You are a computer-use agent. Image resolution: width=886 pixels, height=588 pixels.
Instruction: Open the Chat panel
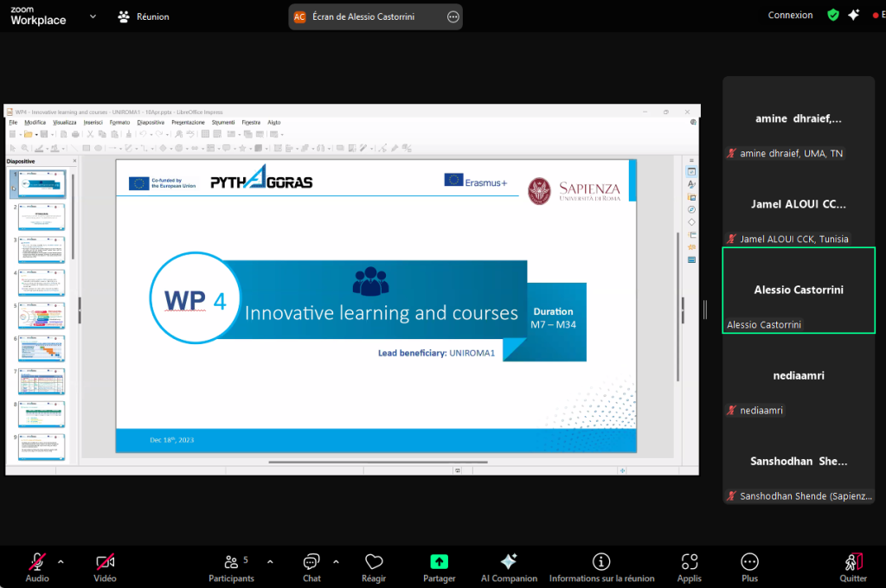click(x=311, y=567)
